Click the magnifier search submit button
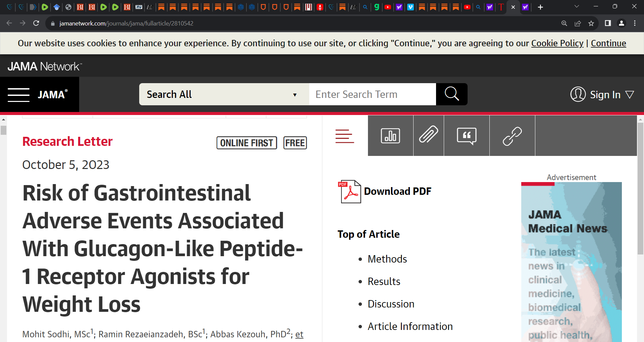This screenshot has height=342, width=644. point(451,94)
